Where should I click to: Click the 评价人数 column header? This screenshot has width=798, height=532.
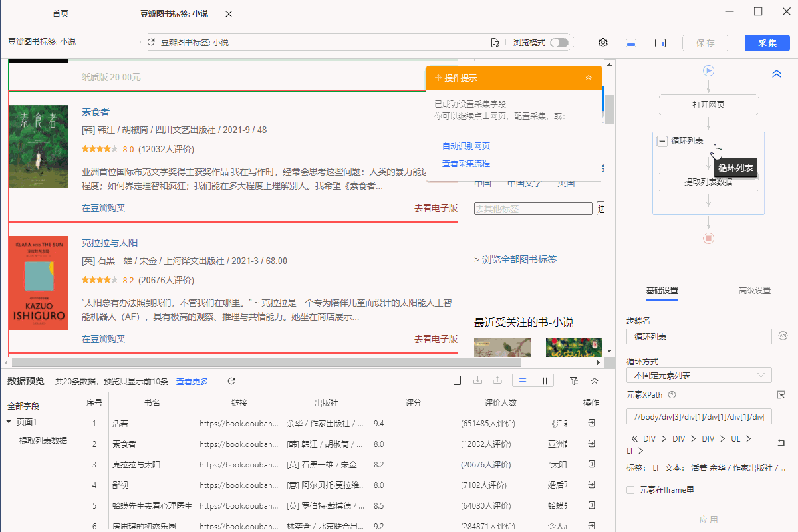tap(501, 402)
